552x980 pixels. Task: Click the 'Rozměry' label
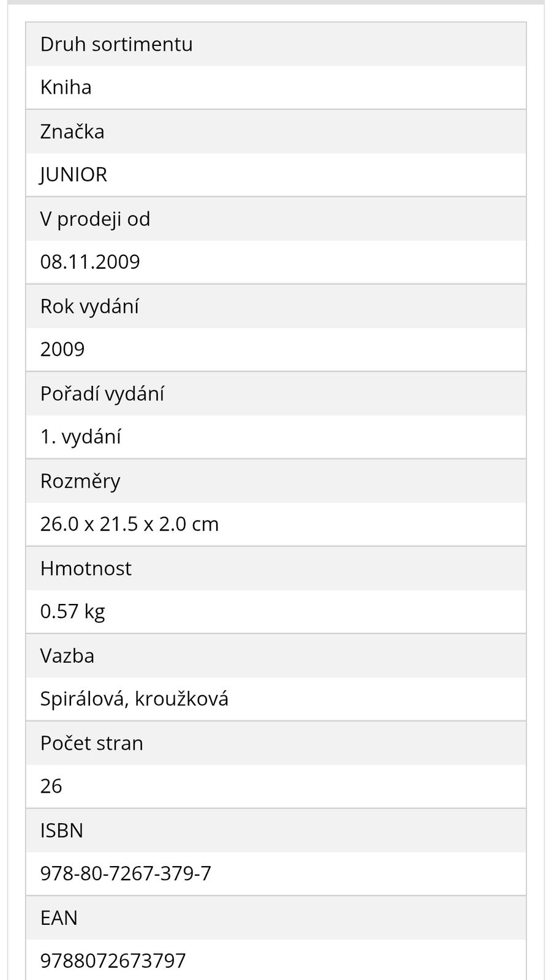[x=80, y=481]
